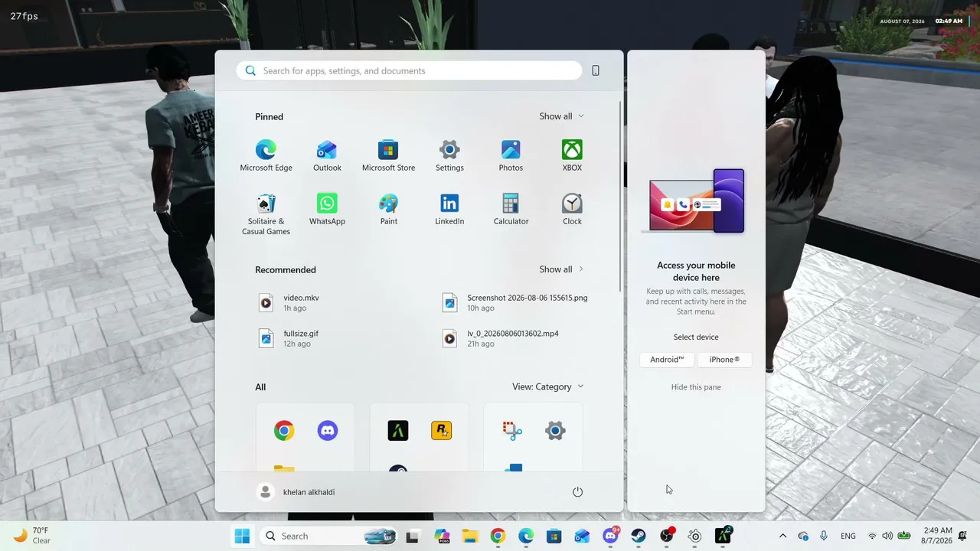Toggle the mobile device pane with the phone icon
This screenshot has width=980, height=551.
[x=596, y=70]
